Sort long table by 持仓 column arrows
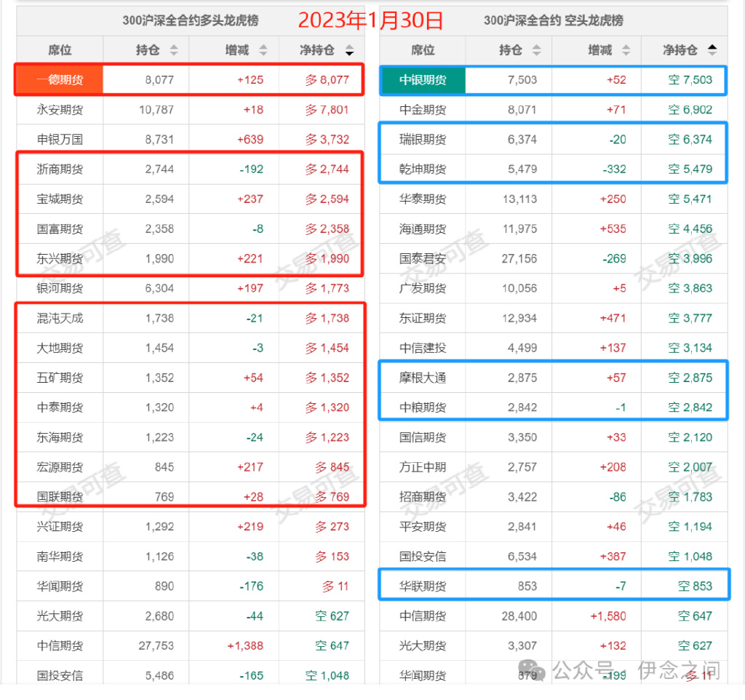This screenshot has width=745, height=700. click(x=174, y=50)
